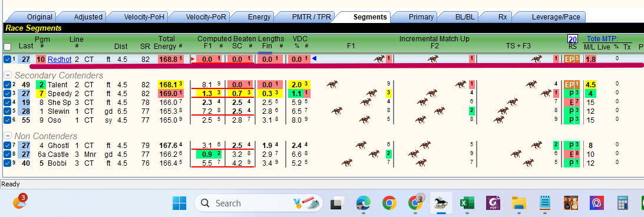Click the Redhot row TS + F3 horse icon
The height and width of the screenshot is (217, 644).
(536, 59)
